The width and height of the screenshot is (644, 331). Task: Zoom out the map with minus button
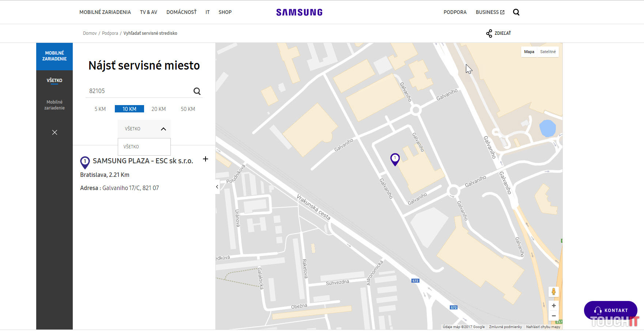coord(553,316)
